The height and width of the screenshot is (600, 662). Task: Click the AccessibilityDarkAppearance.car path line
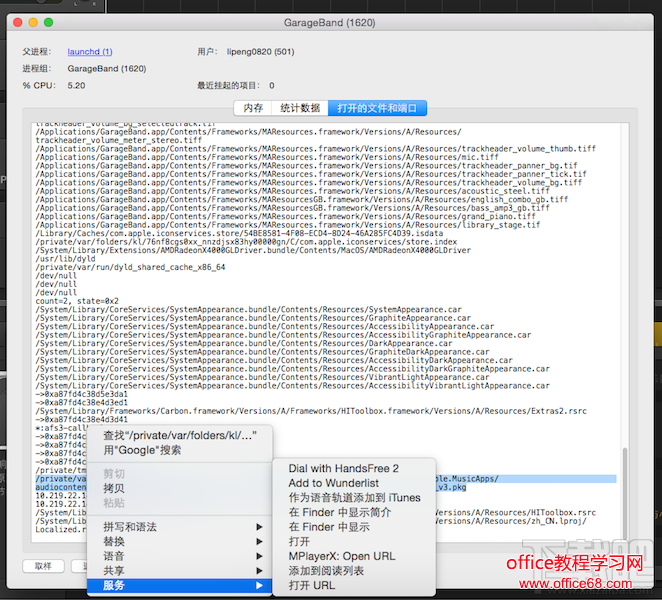[274, 360]
